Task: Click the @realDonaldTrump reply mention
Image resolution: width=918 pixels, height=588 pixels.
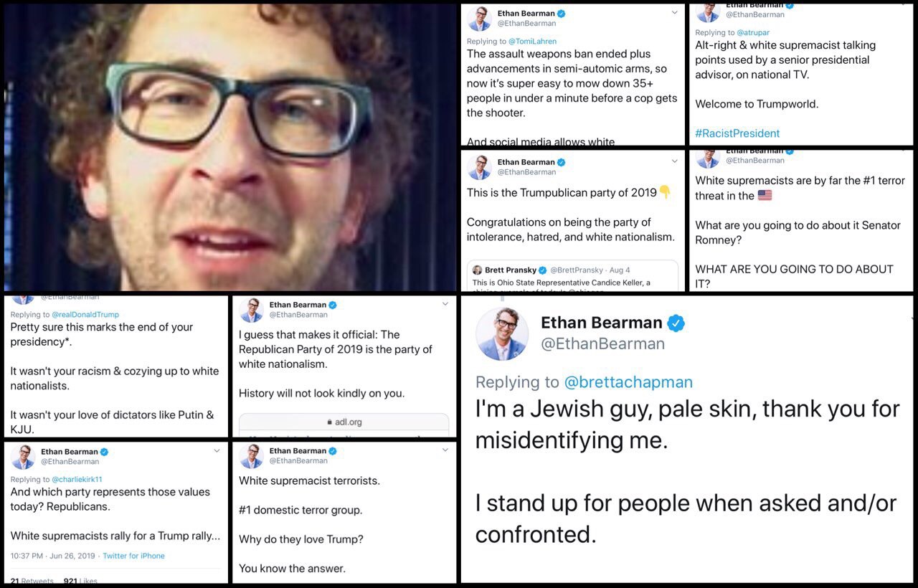Action: 85,315
